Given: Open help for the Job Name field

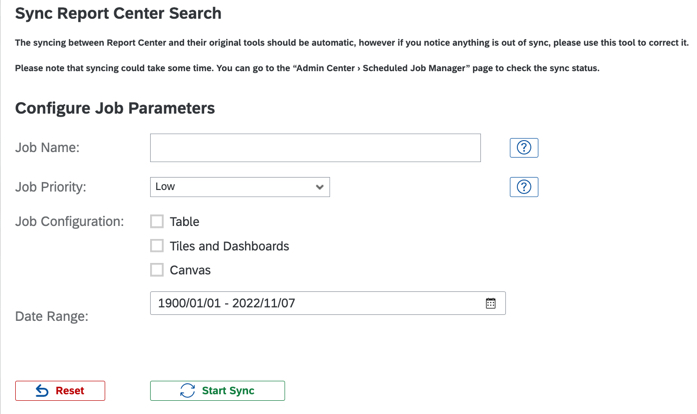Looking at the screenshot, I should (x=523, y=148).
